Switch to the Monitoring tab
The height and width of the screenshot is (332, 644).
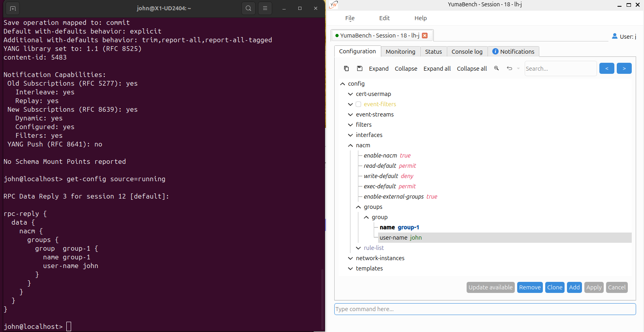pyautogui.click(x=400, y=52)
